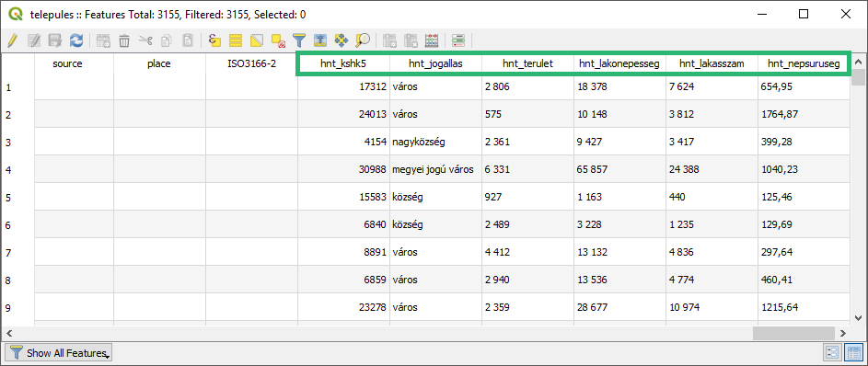This screenshot has height=366, width=868.
Task: Sort by the ISO3166-2 column header
Action: click(252, 63)
